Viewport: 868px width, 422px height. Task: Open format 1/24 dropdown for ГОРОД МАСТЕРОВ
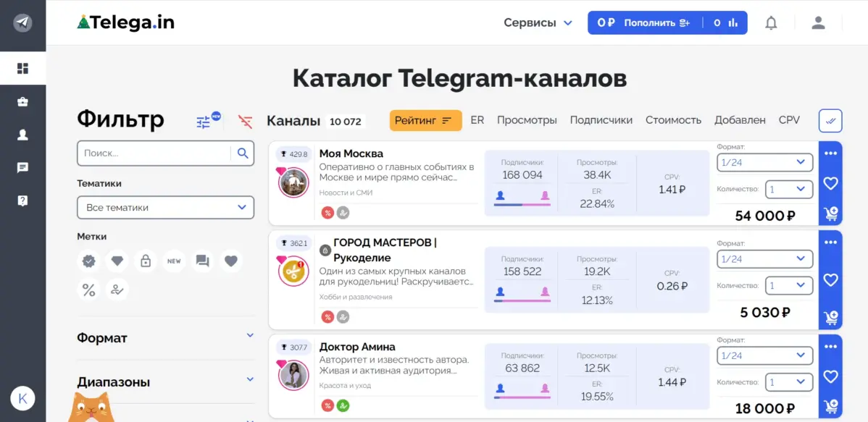(764, 259)
